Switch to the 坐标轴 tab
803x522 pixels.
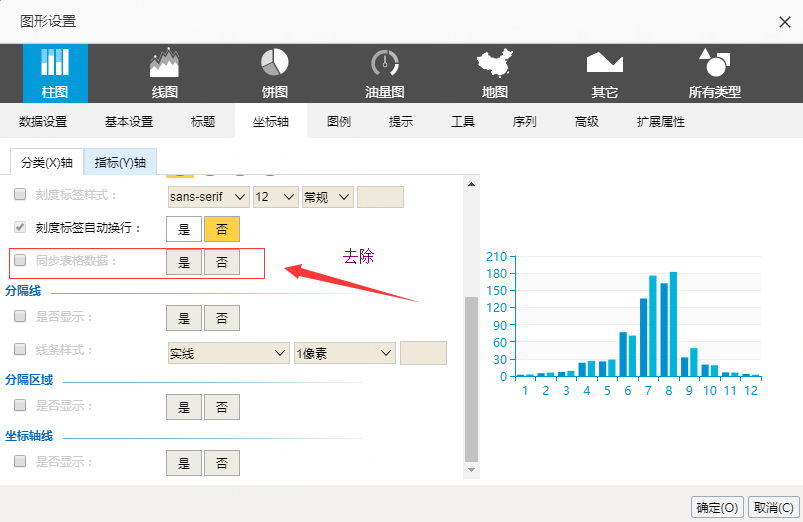271,121
